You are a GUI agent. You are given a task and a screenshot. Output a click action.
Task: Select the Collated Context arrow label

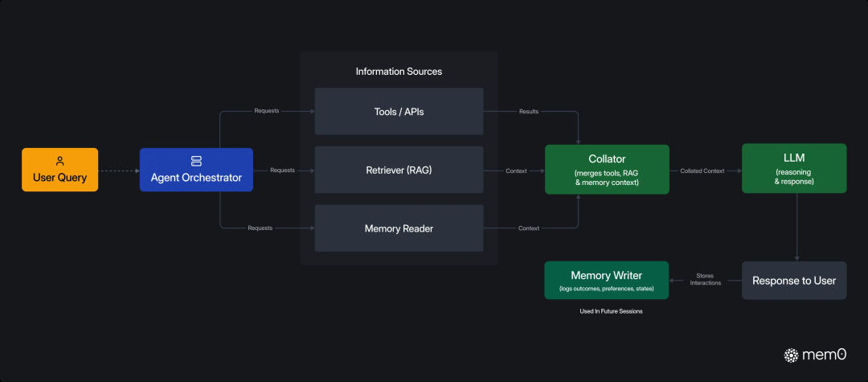point(702,170)
